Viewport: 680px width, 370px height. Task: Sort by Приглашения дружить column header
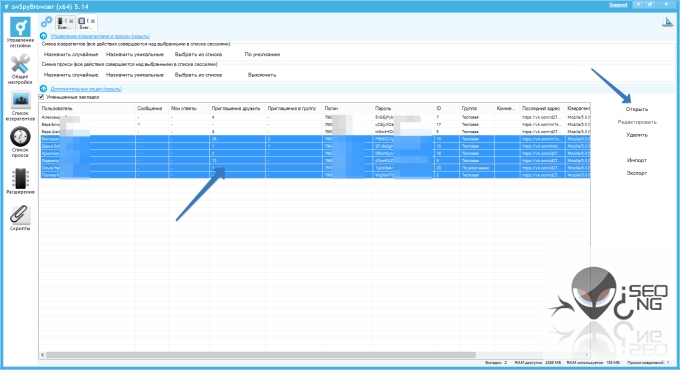pyautogui.click(x=237, y=108)
